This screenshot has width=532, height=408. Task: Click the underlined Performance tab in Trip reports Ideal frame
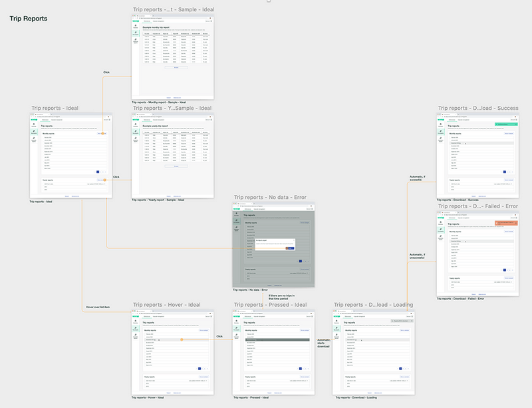(45, 120)
